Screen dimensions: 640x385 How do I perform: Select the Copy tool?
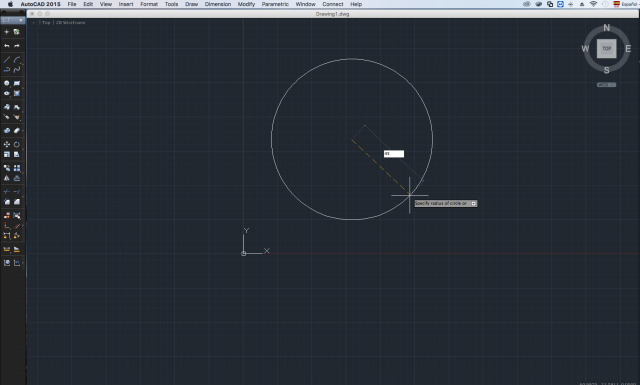pyautogui.click(x=7, y=168)
